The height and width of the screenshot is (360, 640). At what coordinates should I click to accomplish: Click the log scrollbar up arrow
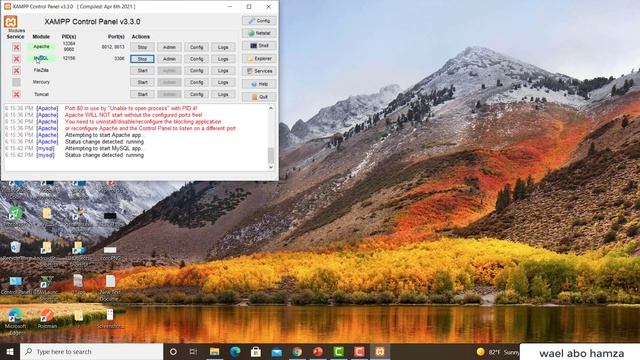271,108
